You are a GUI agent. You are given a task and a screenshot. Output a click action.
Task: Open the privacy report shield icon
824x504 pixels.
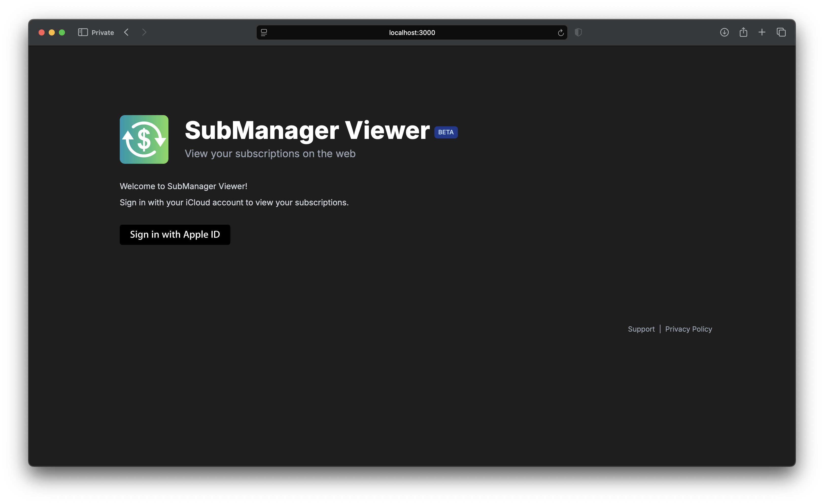pyautogui.click(x=578, y=32)
